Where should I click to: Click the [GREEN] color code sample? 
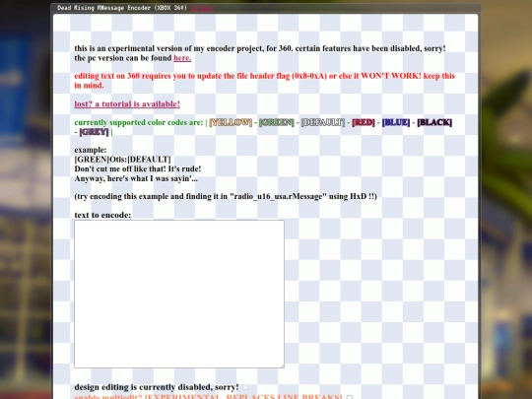point(277,122)
